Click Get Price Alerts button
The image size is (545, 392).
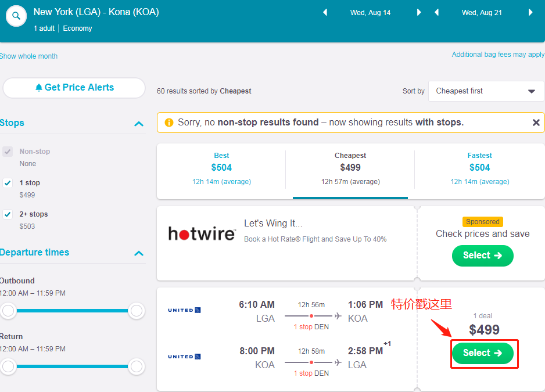74,88
